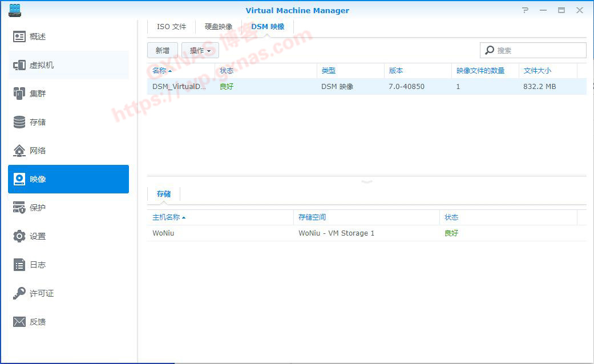Click the 保护 protection icon

[19, 208]
